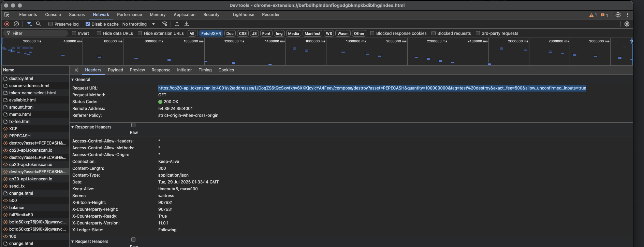Clear the network log
Image resolution: width=644 pixels, height=247 pixels.
pos(16,24)
